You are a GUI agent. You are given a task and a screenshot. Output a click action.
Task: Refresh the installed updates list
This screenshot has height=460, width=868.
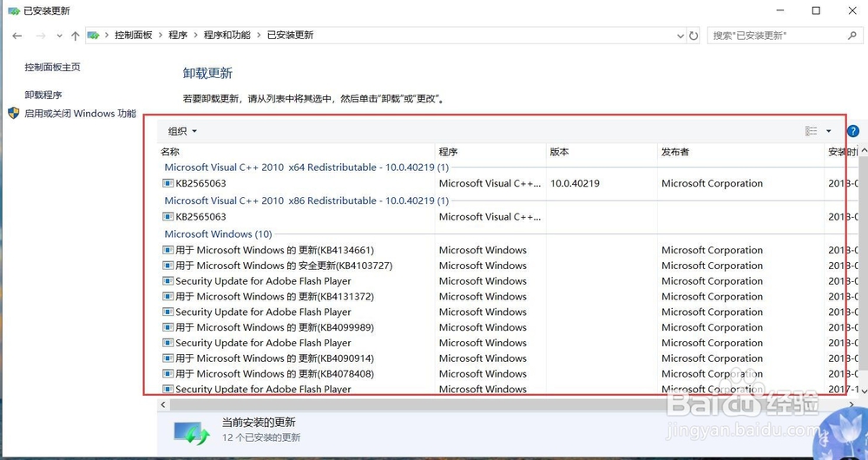click(x=694, y=36)
